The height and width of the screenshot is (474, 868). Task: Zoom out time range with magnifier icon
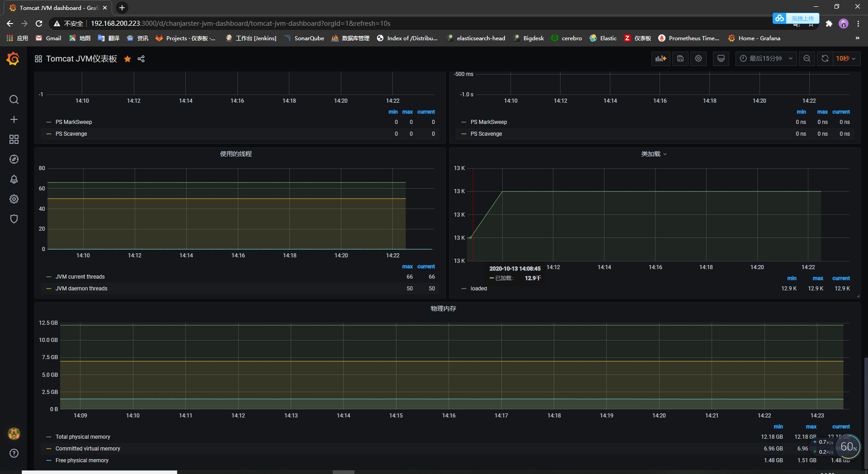tap(807, 59)
